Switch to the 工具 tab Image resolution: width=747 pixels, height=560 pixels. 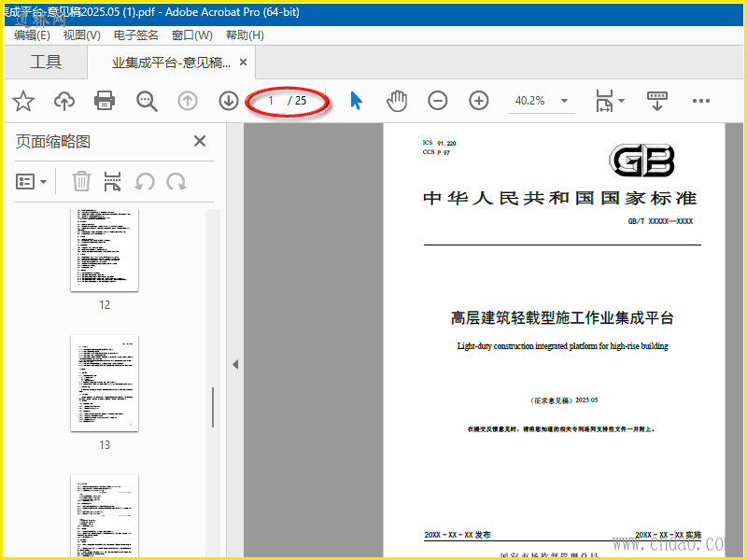click(x=46, y=62)
